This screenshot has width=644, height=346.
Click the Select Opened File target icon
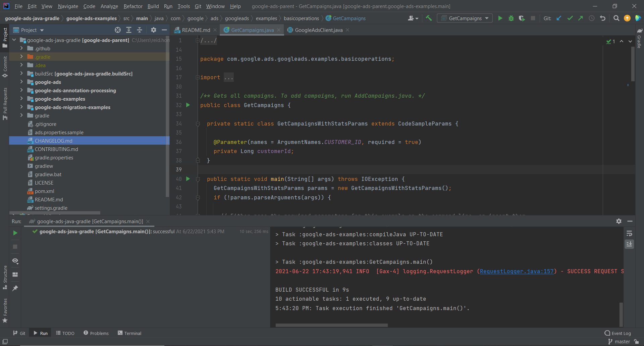click(x=118, y=30)
